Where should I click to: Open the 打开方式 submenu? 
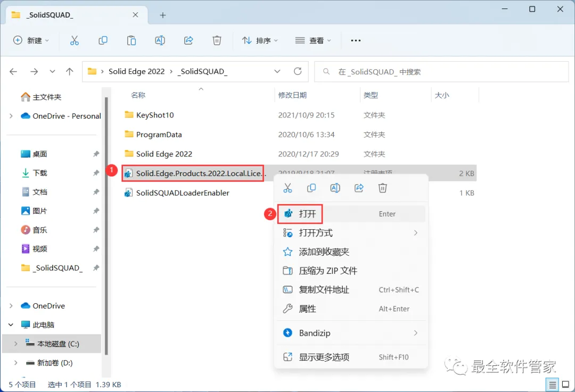click(351, 232)
